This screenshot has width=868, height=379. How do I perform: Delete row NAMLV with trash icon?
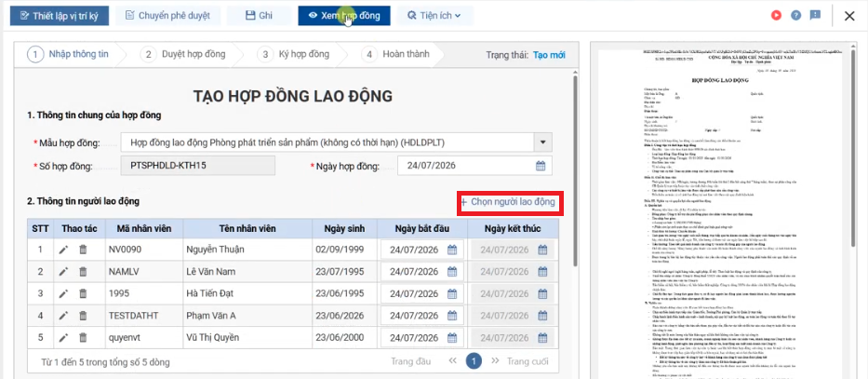[83, 272]
